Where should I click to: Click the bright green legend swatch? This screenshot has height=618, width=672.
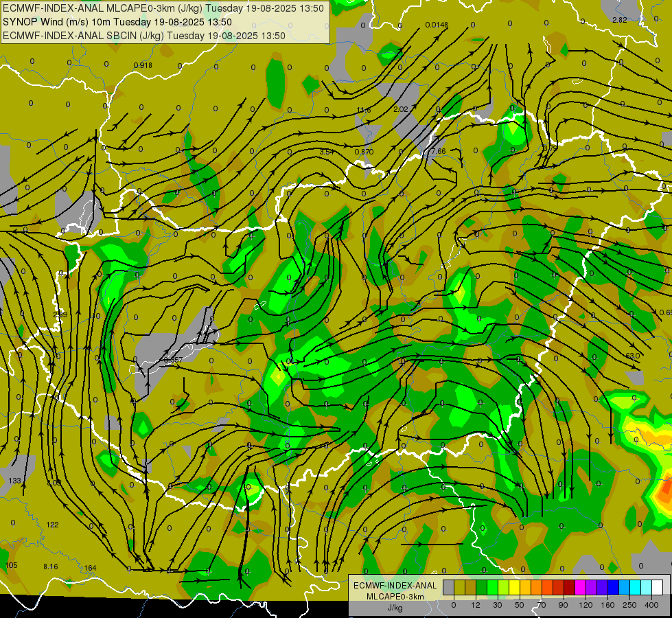pyautogui.click(x=493, y=587)
